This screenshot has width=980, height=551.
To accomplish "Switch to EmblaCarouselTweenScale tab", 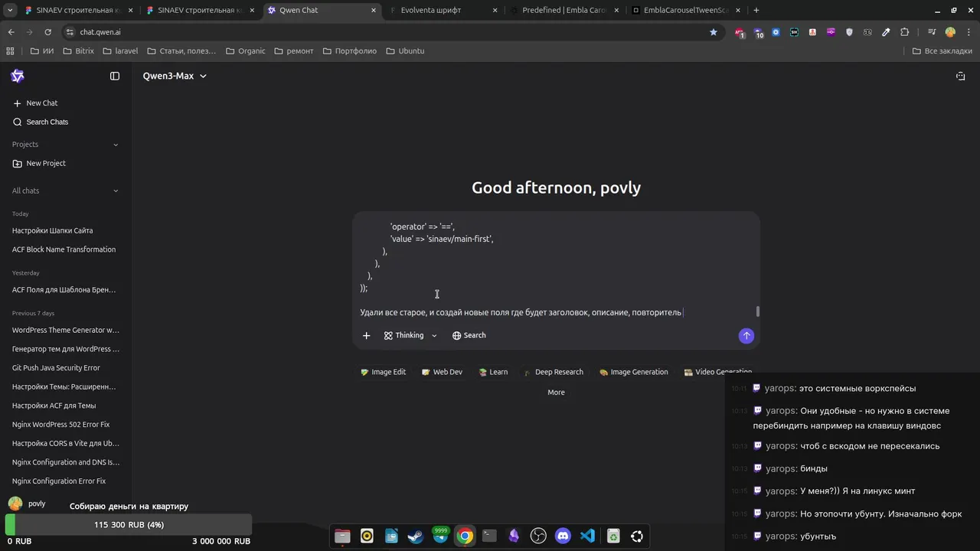I will coord(684,11).
